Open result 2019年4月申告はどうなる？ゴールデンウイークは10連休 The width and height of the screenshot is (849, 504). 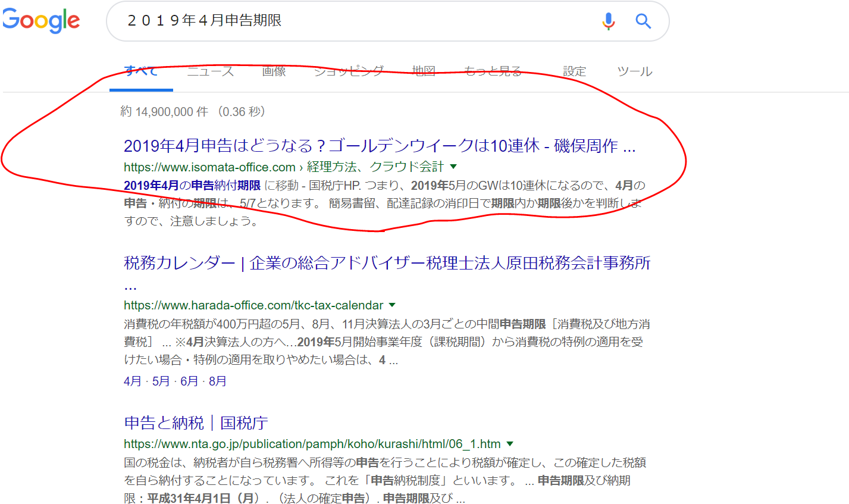pos(380,146)
